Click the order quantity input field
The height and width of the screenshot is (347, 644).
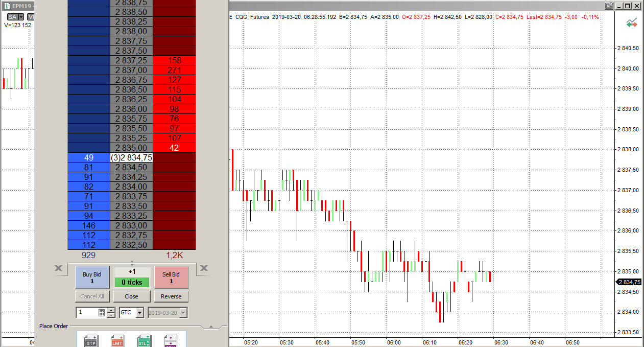click(87, 312)
